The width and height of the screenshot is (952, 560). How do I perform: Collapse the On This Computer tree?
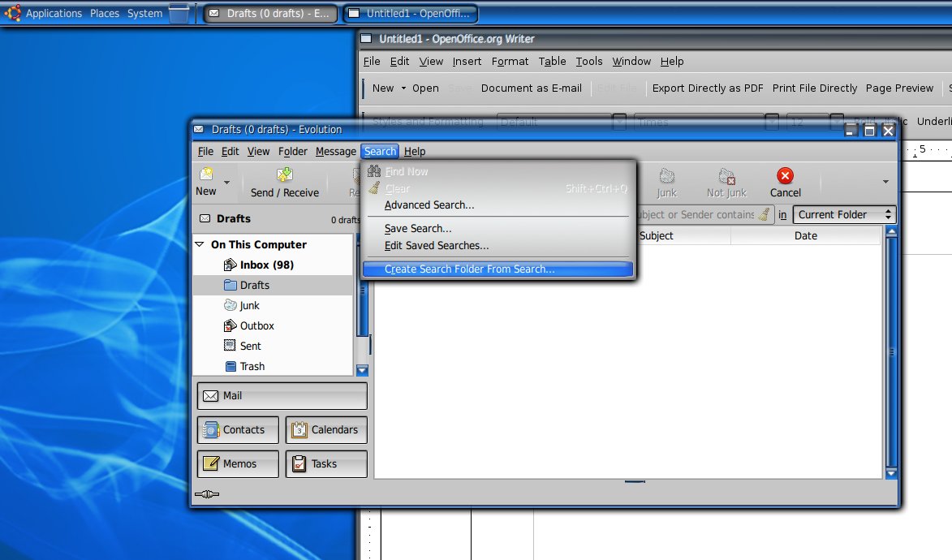coord(199,244)
